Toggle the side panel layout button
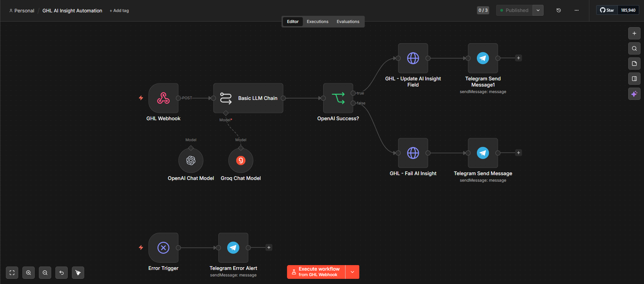Viewport: 644px width, 284px height. 634,79
